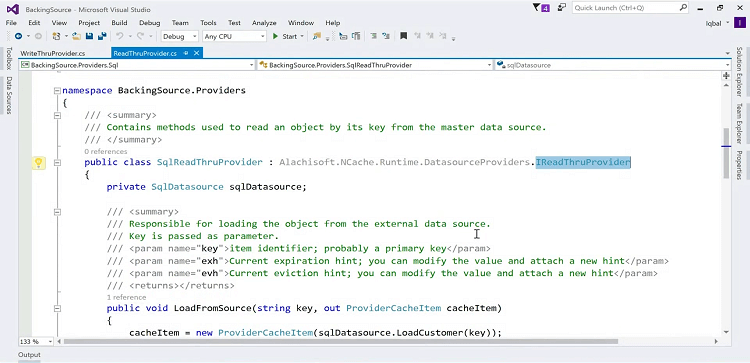The width and height of the screenshot is (750, 363).
Task: Click the Quick Launch search magnifier
Action: [683, 8]
